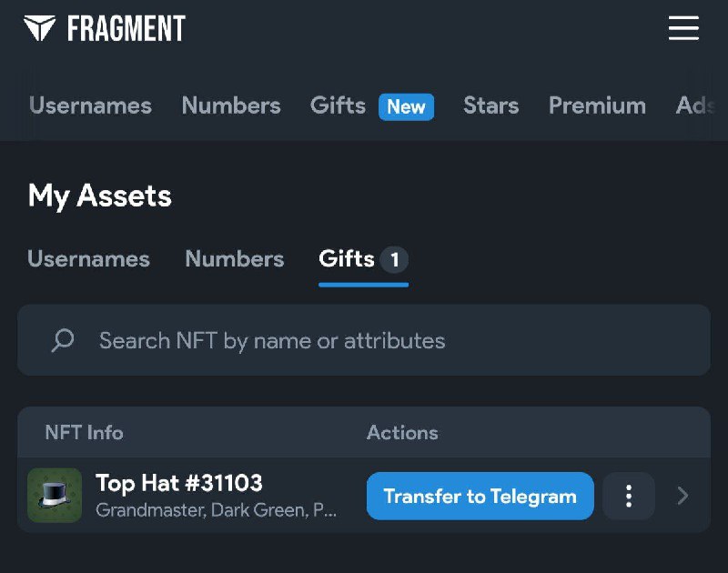Open Ads in top navigation
Screen dimensions: 728x573
click(x=695, y=106)
